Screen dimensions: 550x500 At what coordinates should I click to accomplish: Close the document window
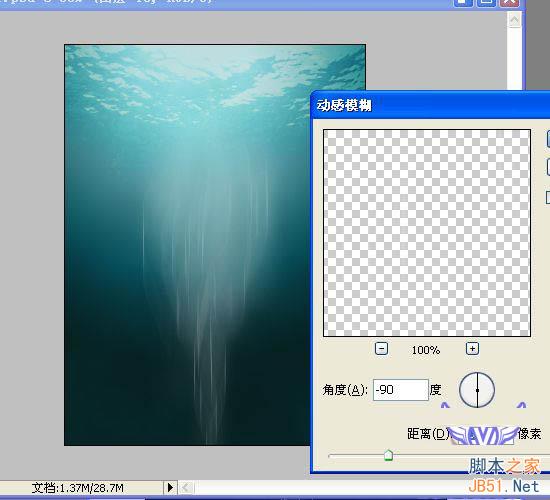click(x=509, y=3)
